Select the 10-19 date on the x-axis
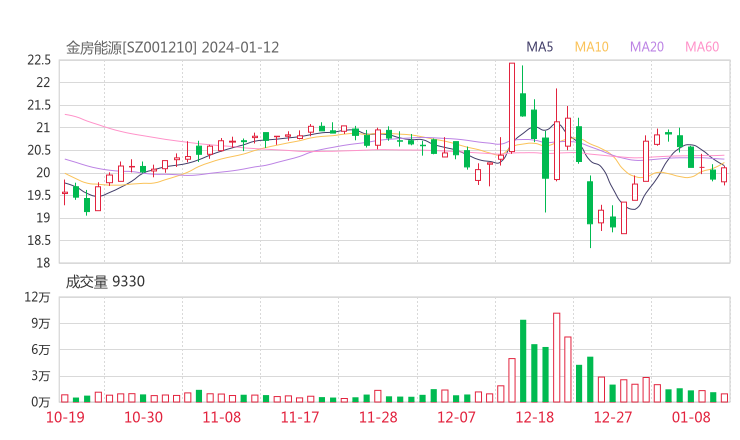 click(x=65, y=417)
